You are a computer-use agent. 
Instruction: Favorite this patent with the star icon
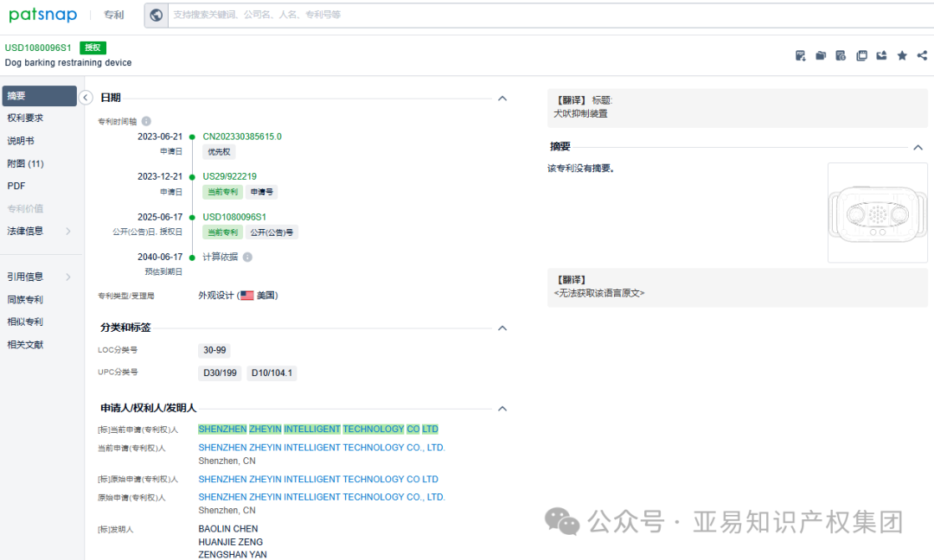tap(902, 55)
